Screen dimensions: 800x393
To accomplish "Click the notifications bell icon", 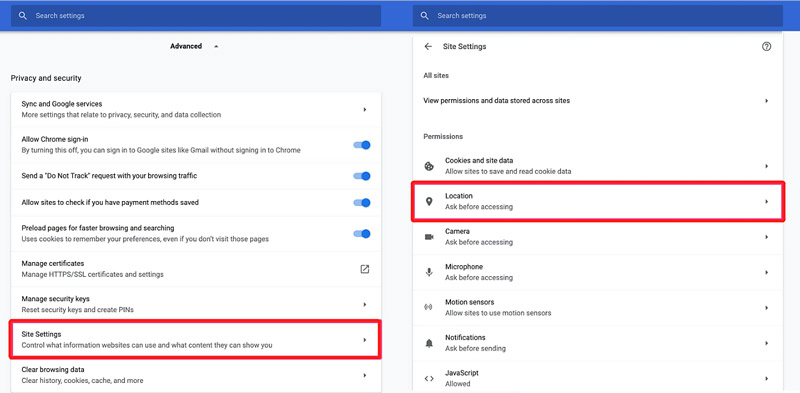I will point(429,343).
